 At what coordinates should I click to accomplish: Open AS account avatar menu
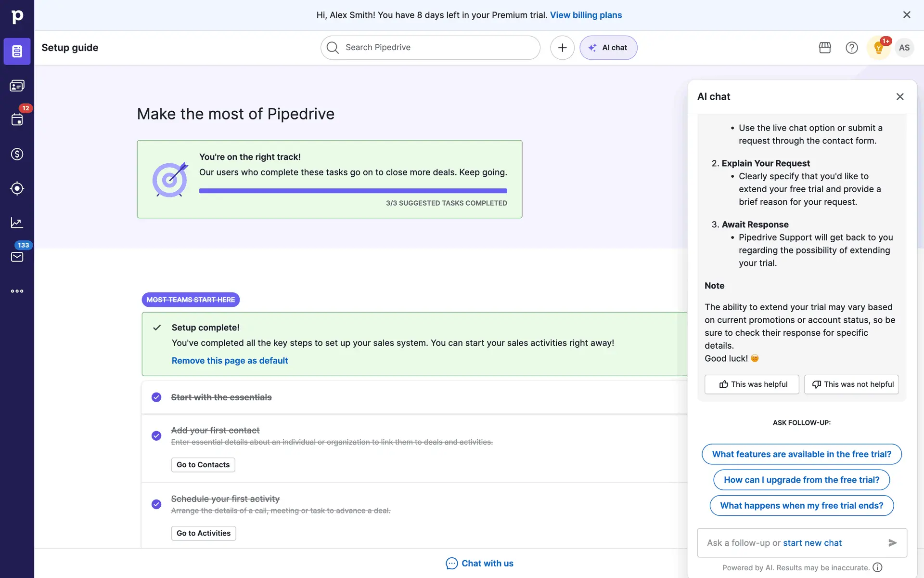coord(904,48)
